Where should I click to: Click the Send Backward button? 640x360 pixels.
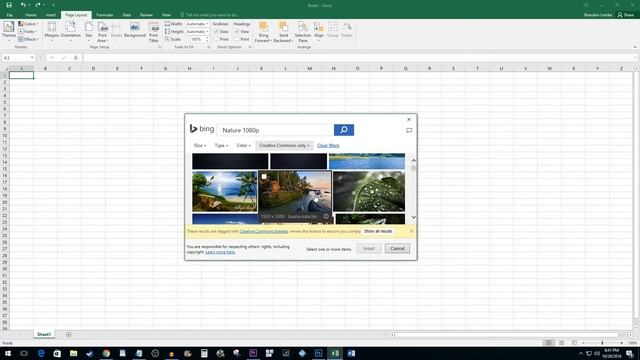(x=283, y=32)
